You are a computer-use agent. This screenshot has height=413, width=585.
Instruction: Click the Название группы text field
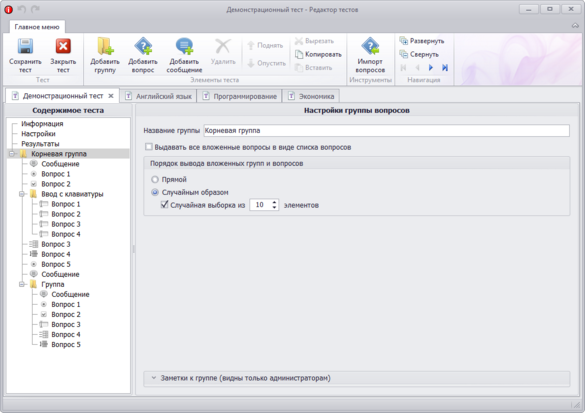[x=386, y=131]
